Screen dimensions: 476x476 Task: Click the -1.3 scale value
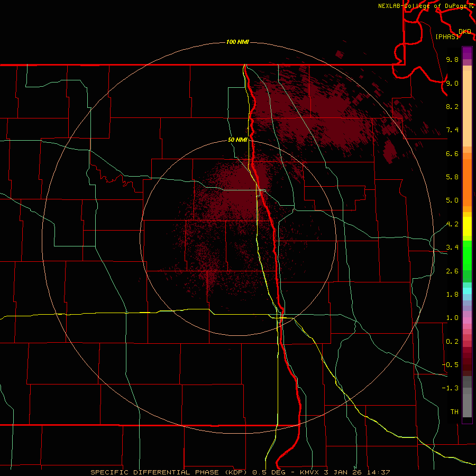click(x=450, y=388)
